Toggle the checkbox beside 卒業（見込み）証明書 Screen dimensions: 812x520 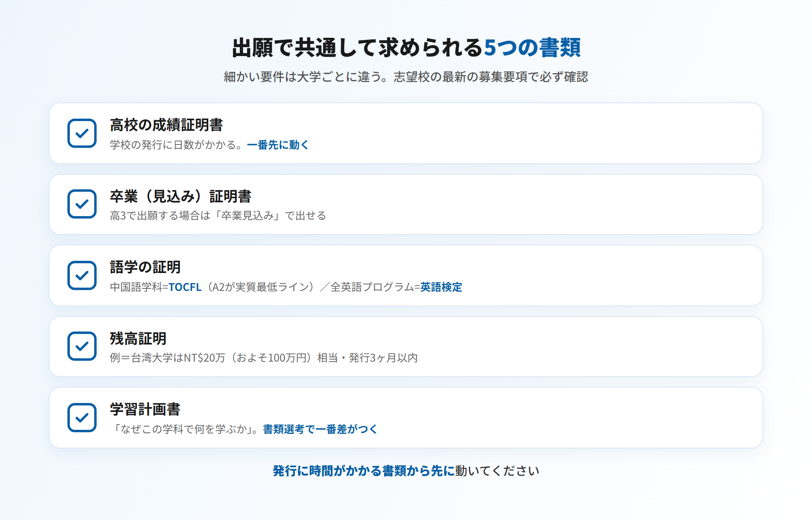pyautogui.click(x=82, y=204)
